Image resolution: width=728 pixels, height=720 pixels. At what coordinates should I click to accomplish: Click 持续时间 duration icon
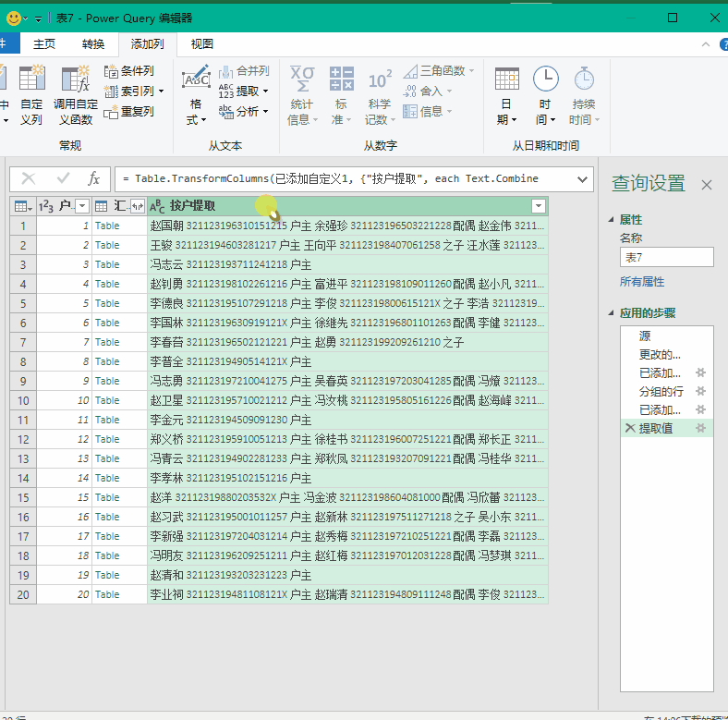coord(584,95)
